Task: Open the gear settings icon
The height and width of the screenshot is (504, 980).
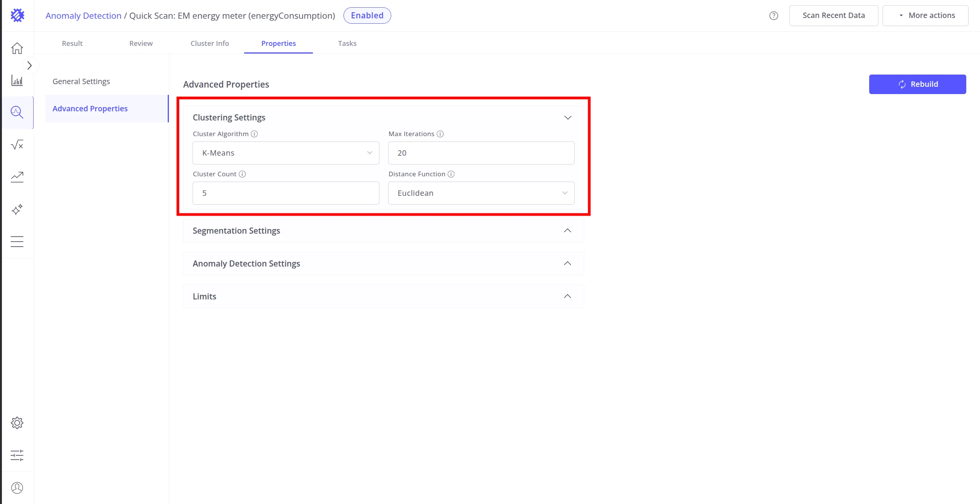Action: 17,423
